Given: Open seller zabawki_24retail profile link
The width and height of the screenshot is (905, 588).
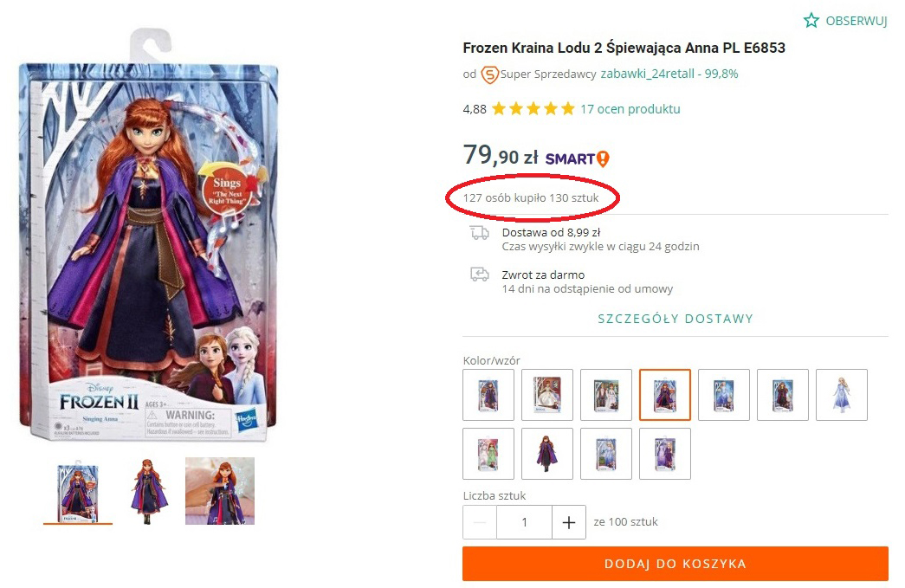Looking at the screenshot, I should pyautogui.click(x=648, y=74).
